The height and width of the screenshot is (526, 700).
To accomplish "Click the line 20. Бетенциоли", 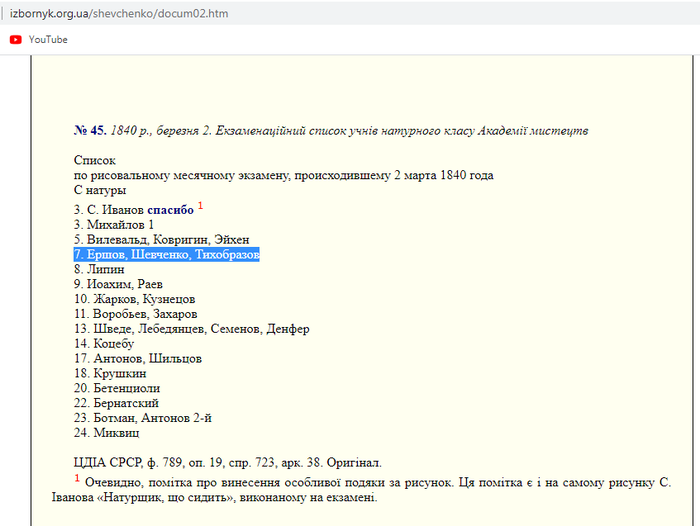I will pos(117,388).
